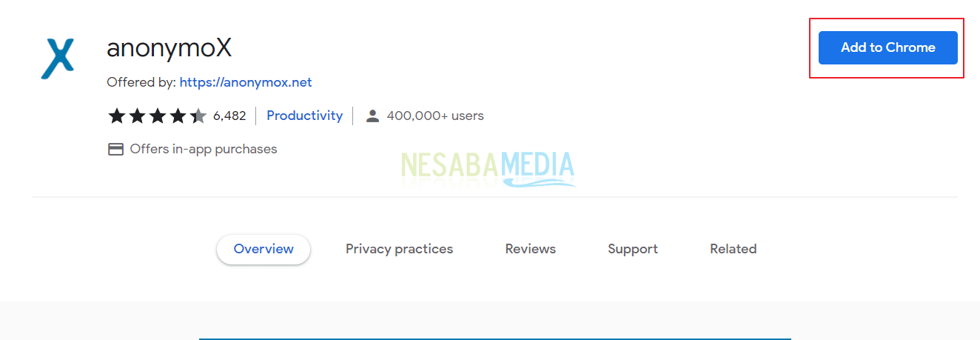Open the https://anonymox.net publisher link
Viewport: 980px width, 340px height.
pos(246,82)
